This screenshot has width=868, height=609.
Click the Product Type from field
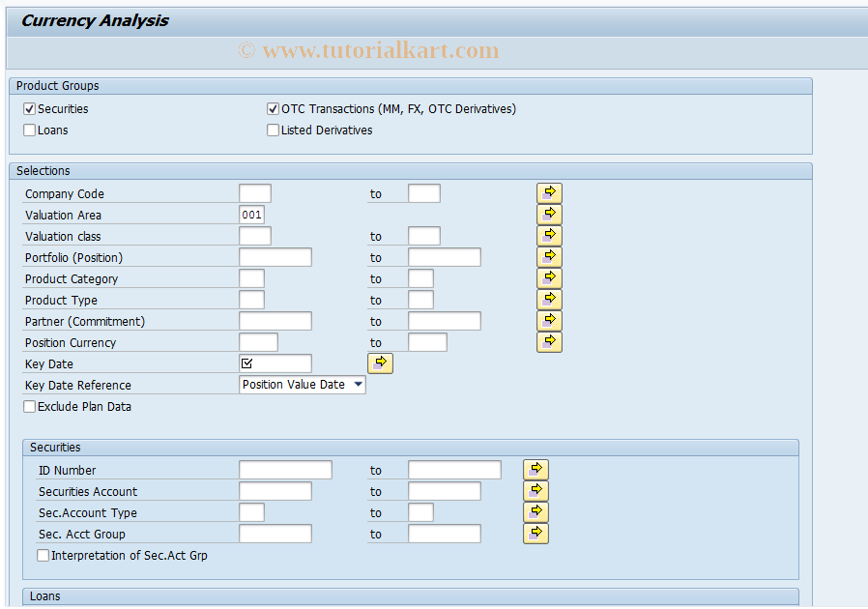click(252, 300)
